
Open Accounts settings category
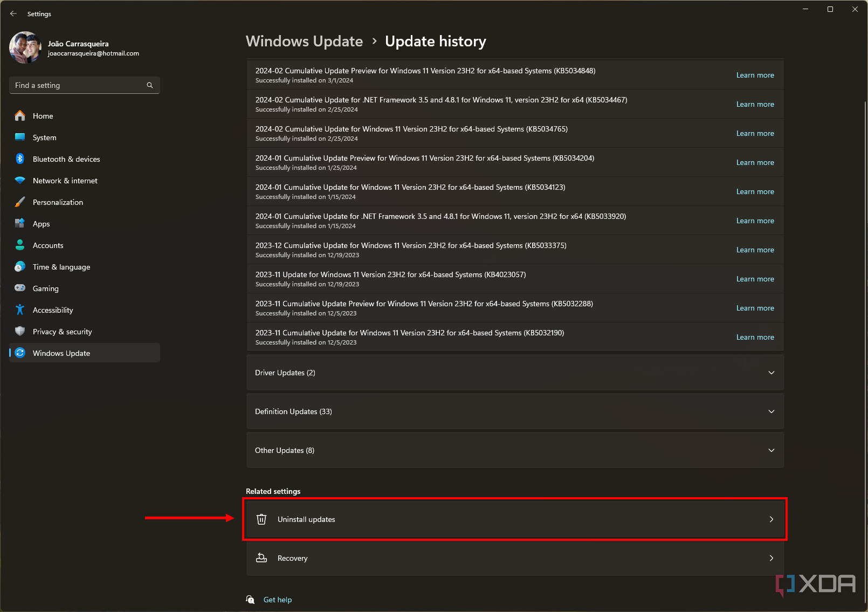click(x=85, y=245)
